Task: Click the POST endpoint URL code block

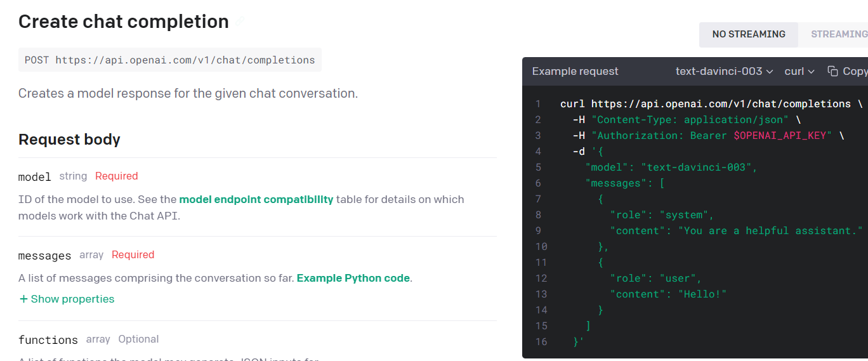Action: point(169,60)
